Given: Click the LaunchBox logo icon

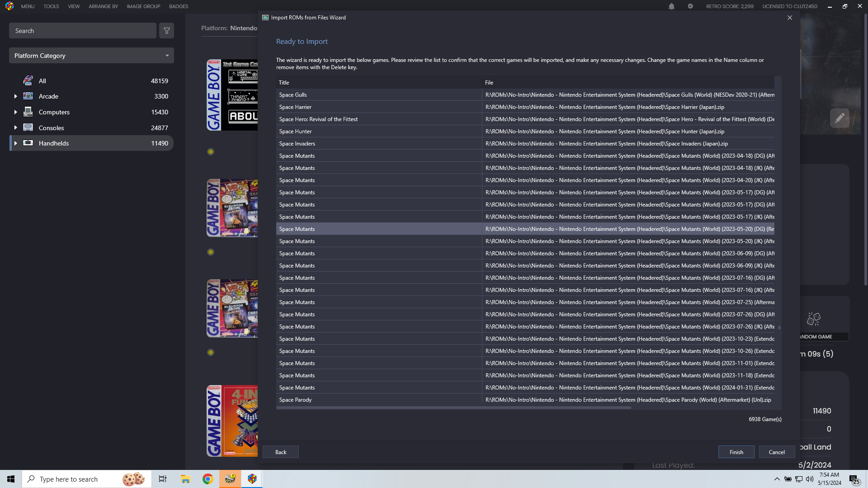Looking at the screenshot, I should (9, 6).
